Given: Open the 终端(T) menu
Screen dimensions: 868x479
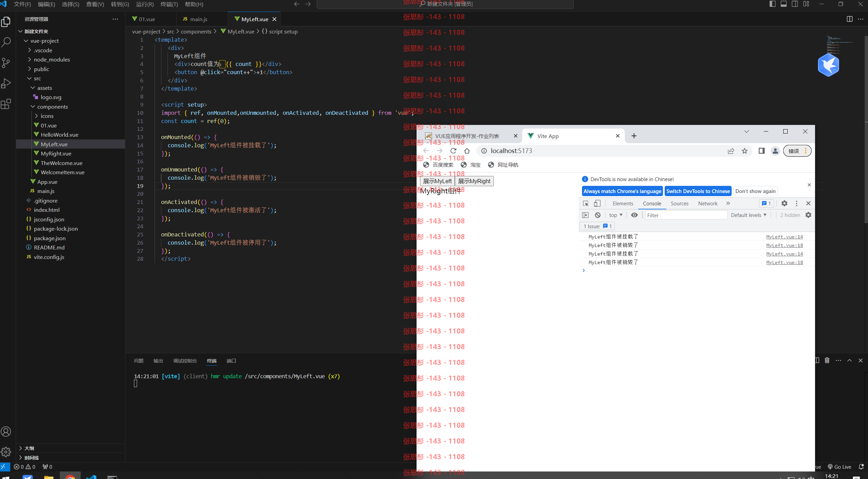Looking at the screenshot, I should tap(169, 4).
